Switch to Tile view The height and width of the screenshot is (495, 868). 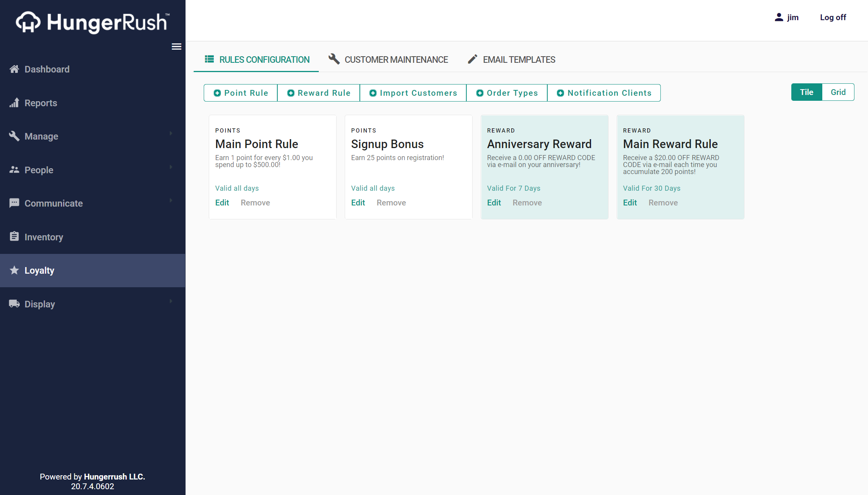[x=806, y=92]
